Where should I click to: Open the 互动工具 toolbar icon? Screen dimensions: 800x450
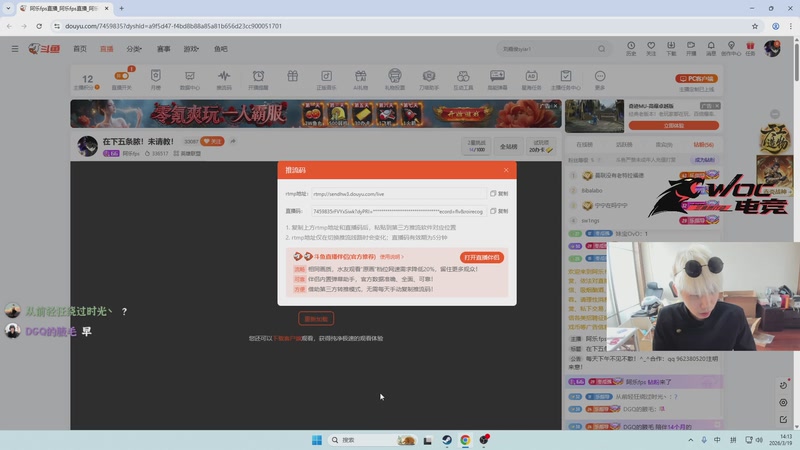point(463,80)
